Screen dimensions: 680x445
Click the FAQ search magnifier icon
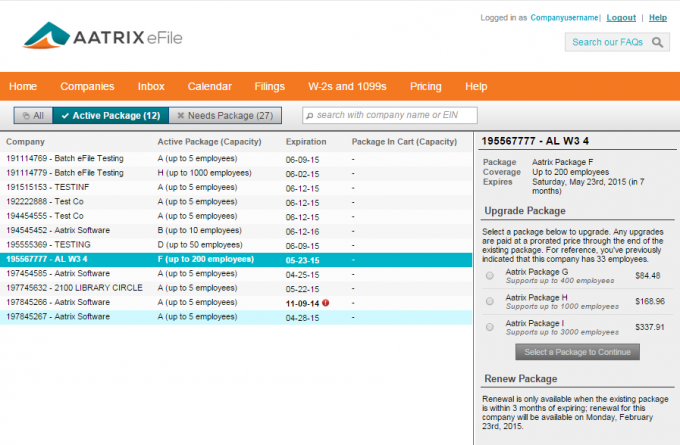coord(657,42)
